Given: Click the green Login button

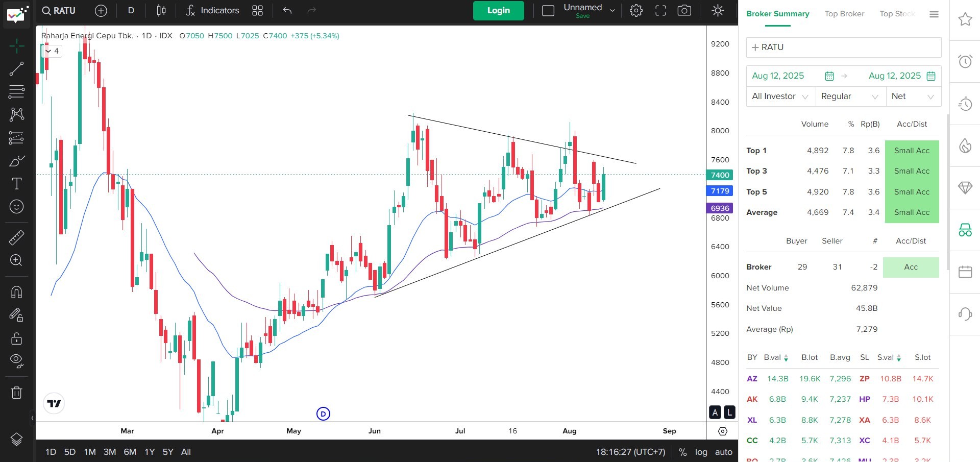Looking at the screenshot, I should tap(498, 11).
